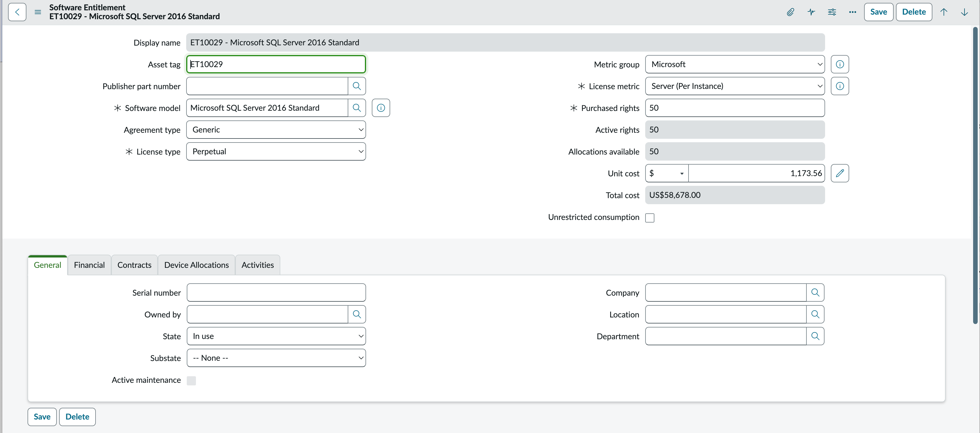
Task: Open Metric group dropdown
Action: click(x=735, y=64)
